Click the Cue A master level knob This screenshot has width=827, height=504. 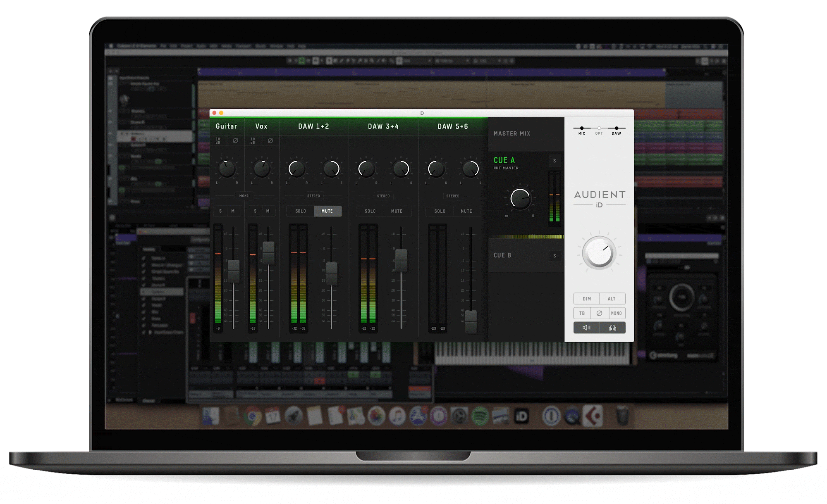pos(520,199)
